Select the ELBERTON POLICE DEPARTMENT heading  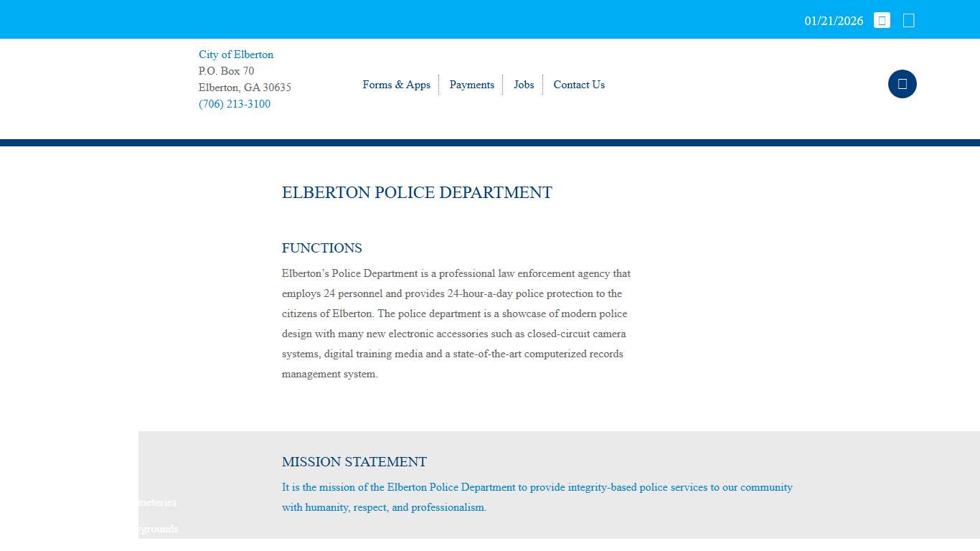(x=417, y=192)
